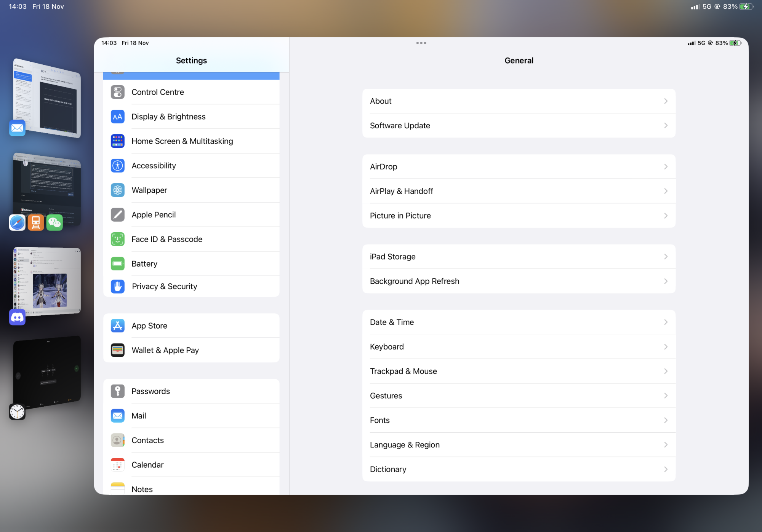The height and width of the screenshot is (532, 762).
Task: Switch to Discord via its icon
Action: coord(17,317)
